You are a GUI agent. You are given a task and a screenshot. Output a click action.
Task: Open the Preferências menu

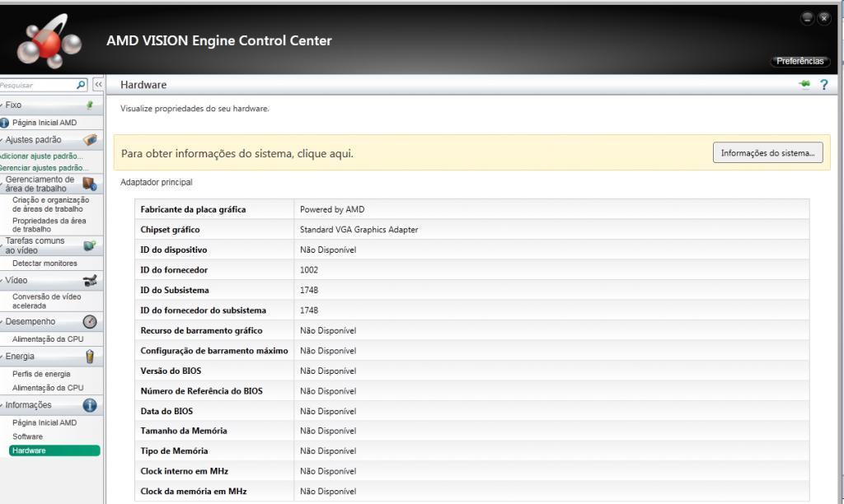(799, 61)
